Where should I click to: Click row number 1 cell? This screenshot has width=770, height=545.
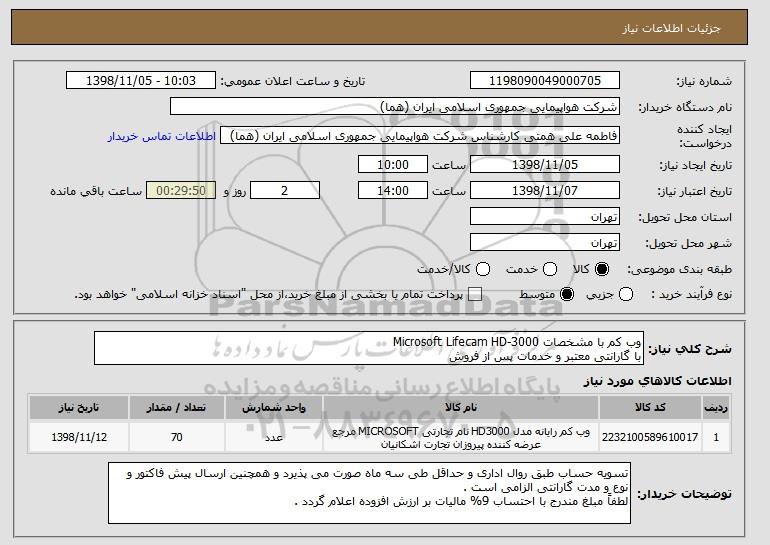716,437
